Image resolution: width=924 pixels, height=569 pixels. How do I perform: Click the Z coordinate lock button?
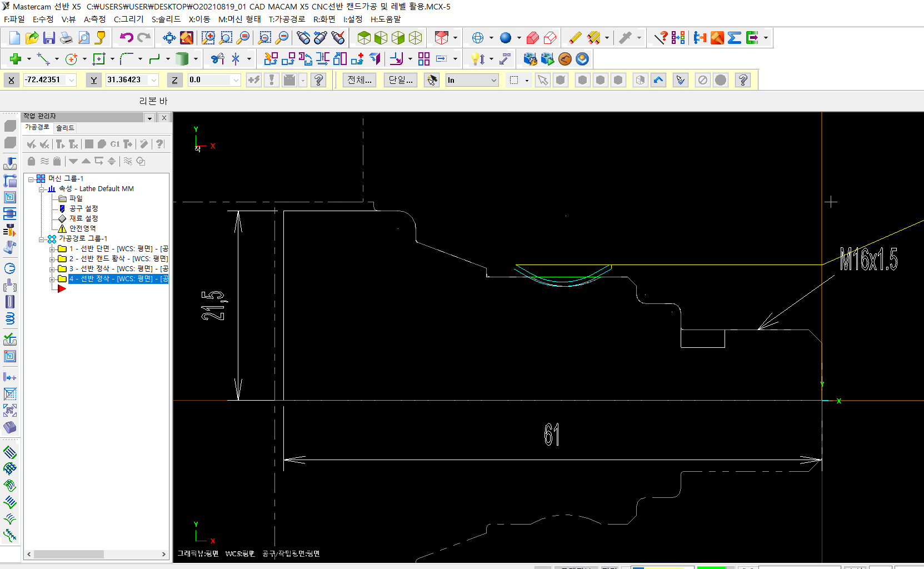(x=174, y=80)
